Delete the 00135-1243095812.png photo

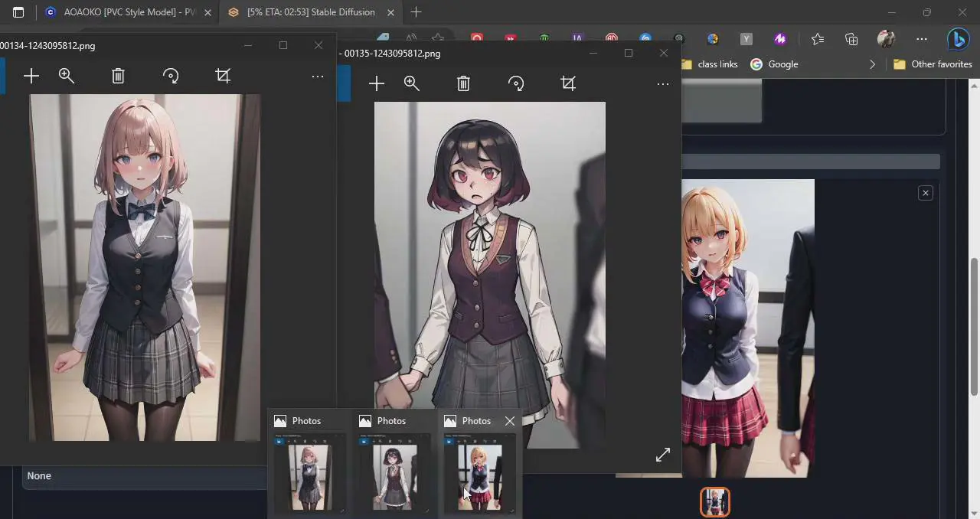(463, 83)
